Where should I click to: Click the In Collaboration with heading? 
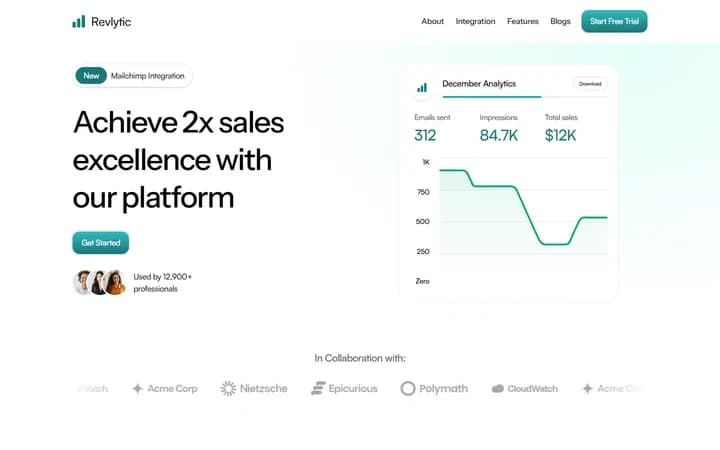coord(360,358)
